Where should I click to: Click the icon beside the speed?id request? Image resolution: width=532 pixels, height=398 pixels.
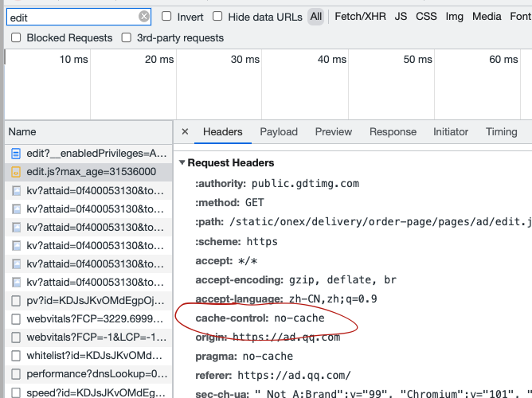coord(17,392)
